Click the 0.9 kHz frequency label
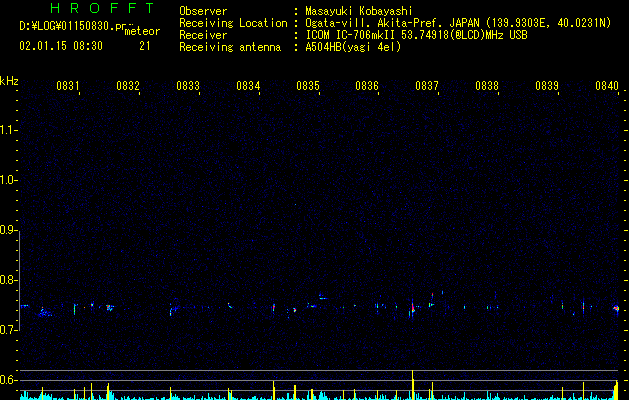This screenshot has width=629, height=400. point(8,230)
